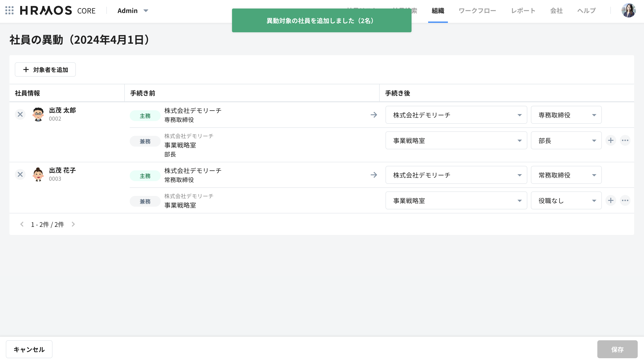Open user profile avatar at top right

pos(629,11)
